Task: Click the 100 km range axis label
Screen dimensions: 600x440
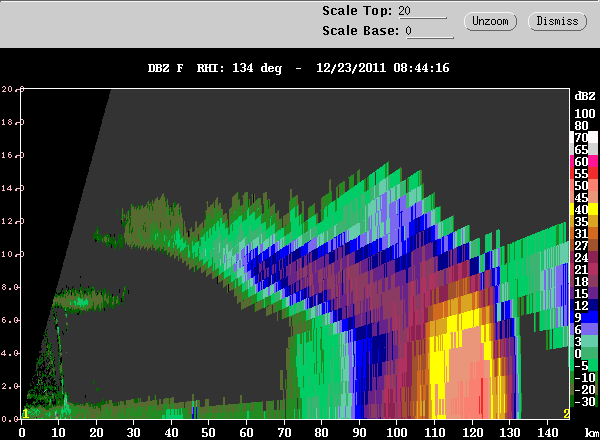Action: [x=396, y=433]
